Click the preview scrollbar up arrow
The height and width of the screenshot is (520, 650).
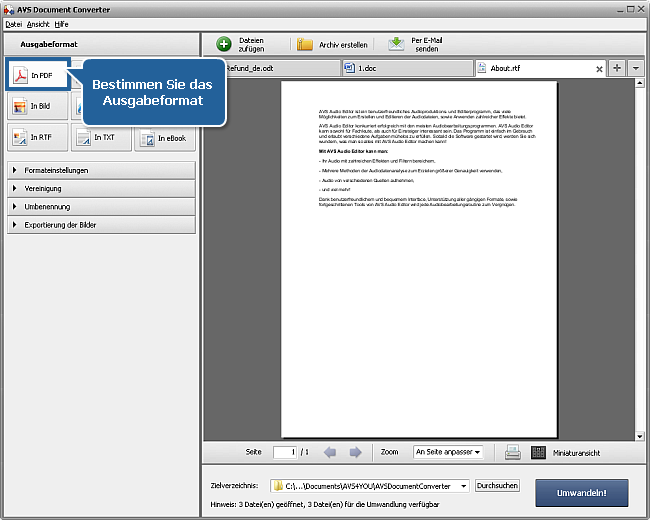tap(640, 83)
